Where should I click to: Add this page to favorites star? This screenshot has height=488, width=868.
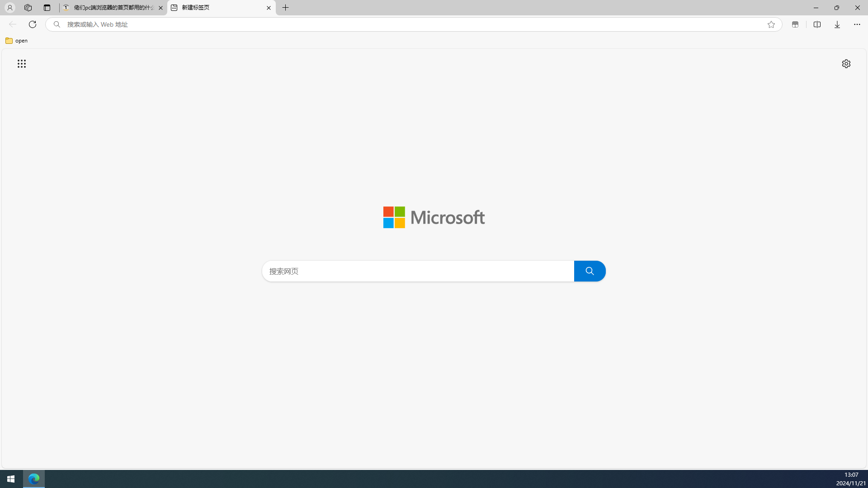(771, 24)
